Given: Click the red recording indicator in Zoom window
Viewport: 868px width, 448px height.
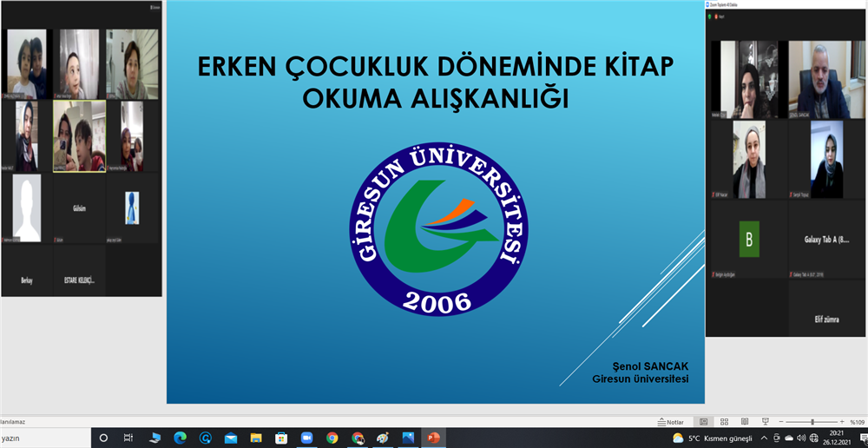Looking at the screenshot, I should point(717,16).
